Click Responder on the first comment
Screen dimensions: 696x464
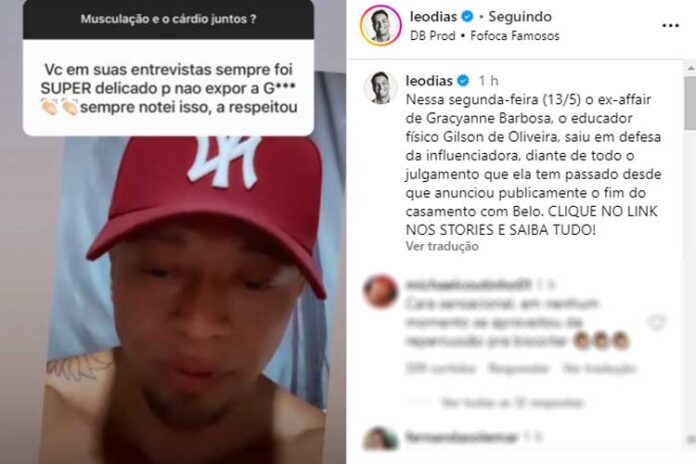[518, 369]
